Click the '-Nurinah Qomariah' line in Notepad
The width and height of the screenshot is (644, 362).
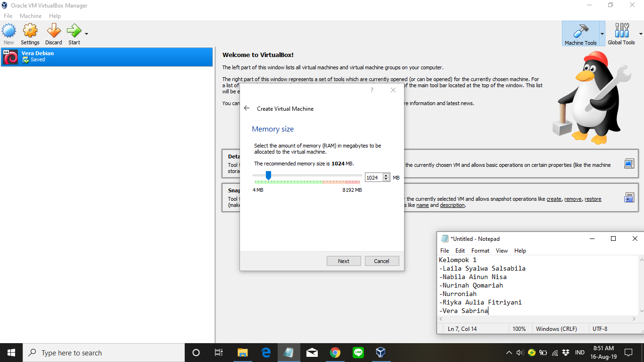point(471,285)
